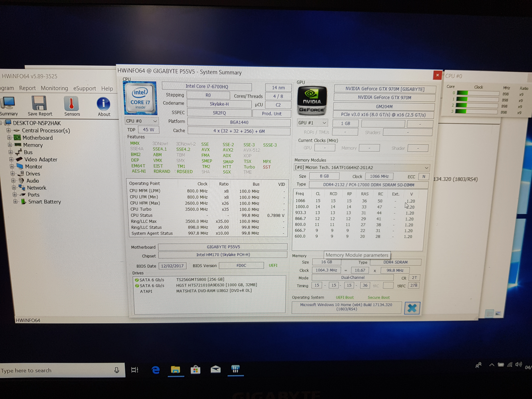This screenshot has height=399, width=532.
Task: Open the Report menu
Action: pos(27,88)
